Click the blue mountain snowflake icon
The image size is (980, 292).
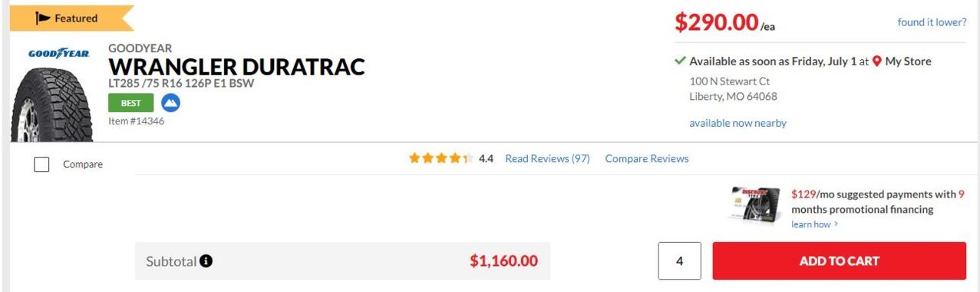click(x=170, y=102)
